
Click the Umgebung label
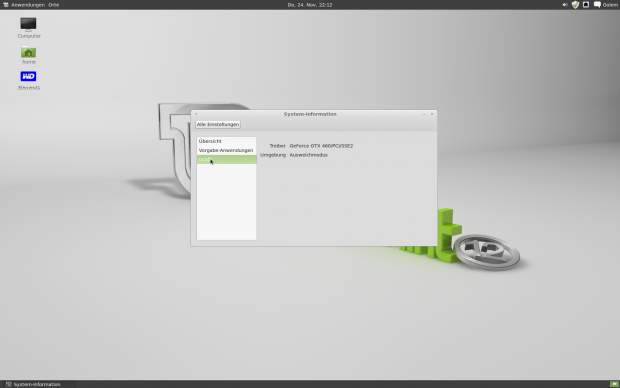pyautogui.click(x=273, y=155)
